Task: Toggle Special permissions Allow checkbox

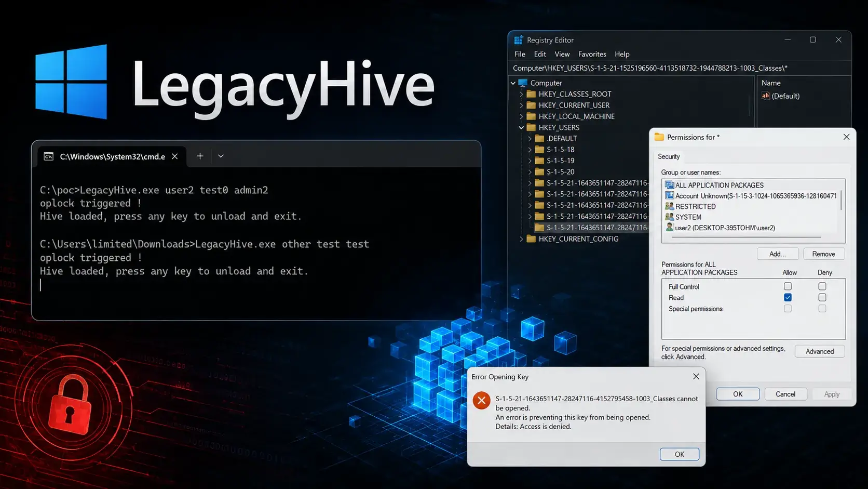Action: [788, 309]
